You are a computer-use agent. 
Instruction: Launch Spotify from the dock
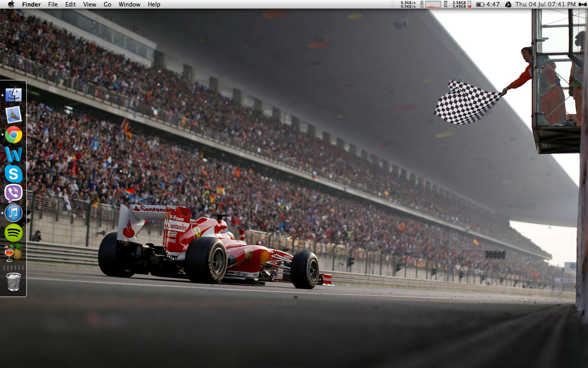[x=13, y=233]
